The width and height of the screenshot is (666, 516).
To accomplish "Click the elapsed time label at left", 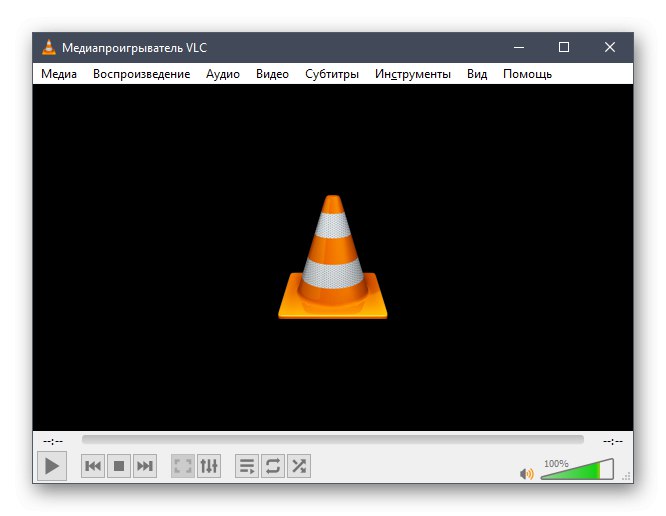I will (x=53, y=442).
